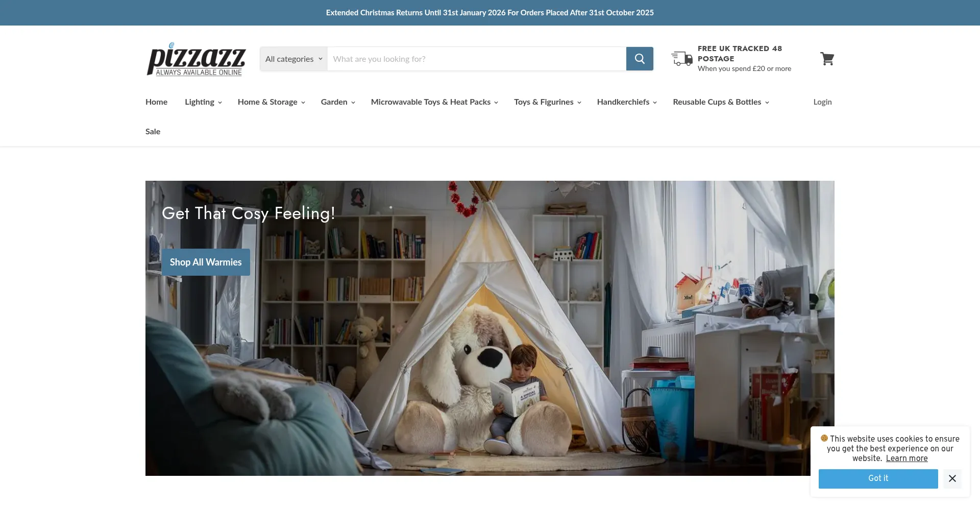980x507 pixels.
Task: Click the Shop All Warmies button
Action: coord(206,262)
